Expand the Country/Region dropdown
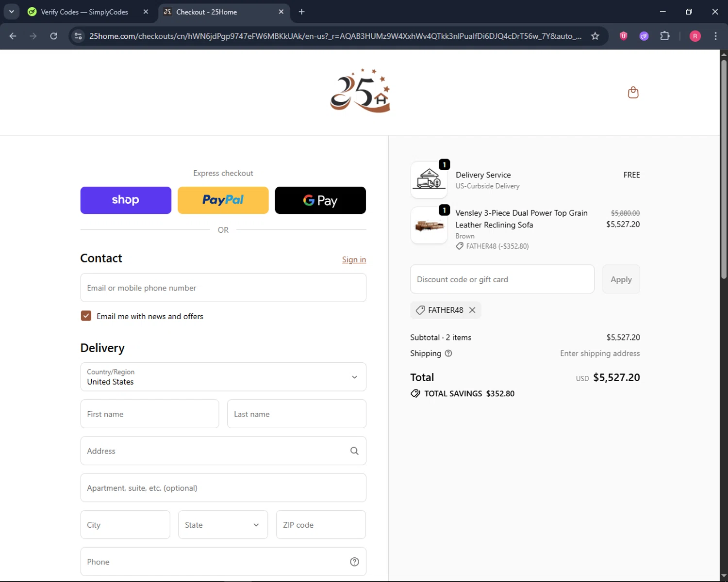 (x=223, y=377)
